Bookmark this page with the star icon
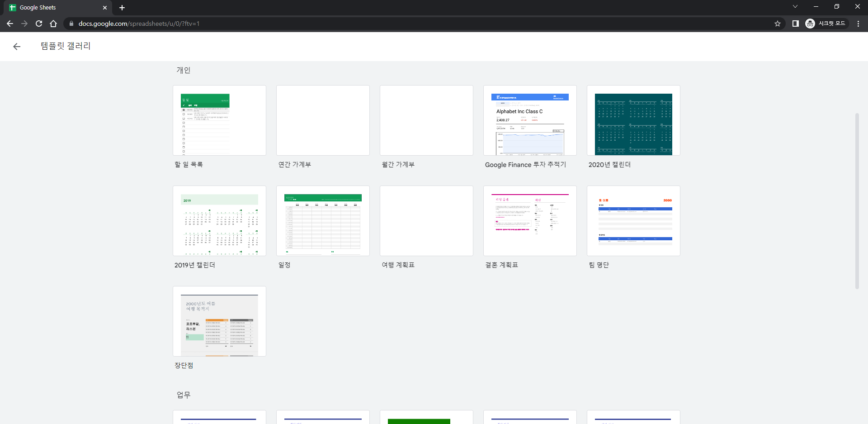Viewport: 868px width, 424px height. pyautogui.click(x=778, y=24)
